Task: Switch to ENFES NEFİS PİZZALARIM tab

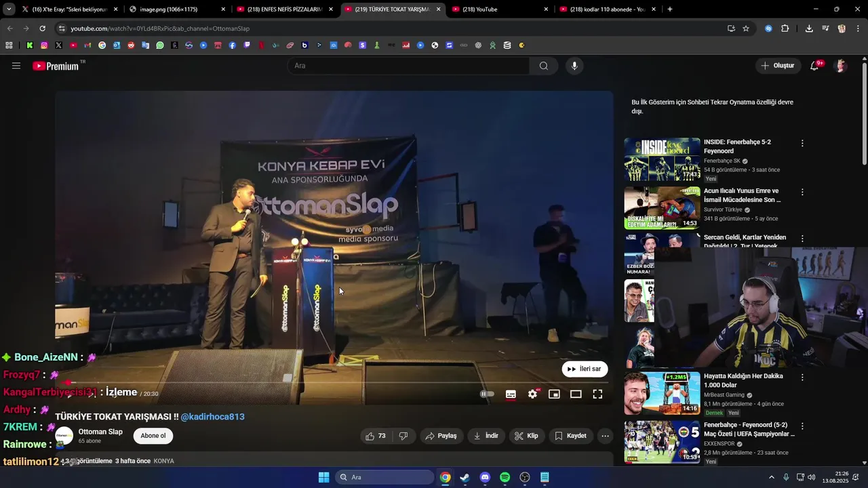Action: click(285, 9)
